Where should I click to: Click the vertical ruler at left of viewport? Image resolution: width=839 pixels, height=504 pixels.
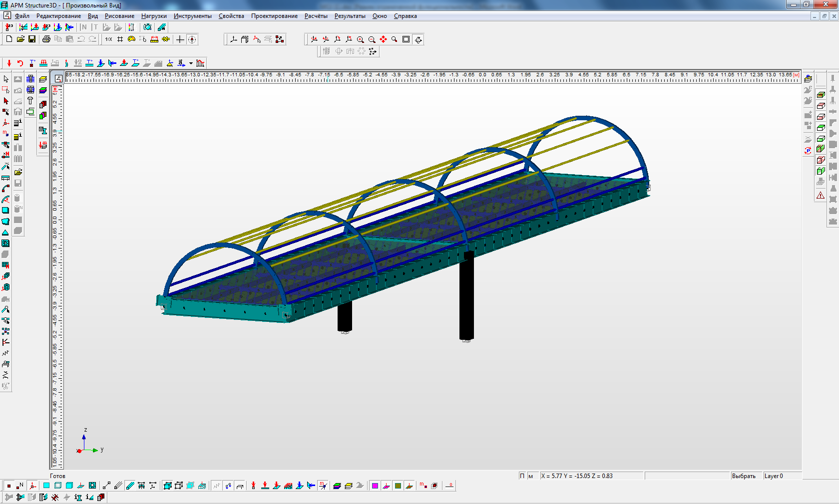tap(57, 276)
